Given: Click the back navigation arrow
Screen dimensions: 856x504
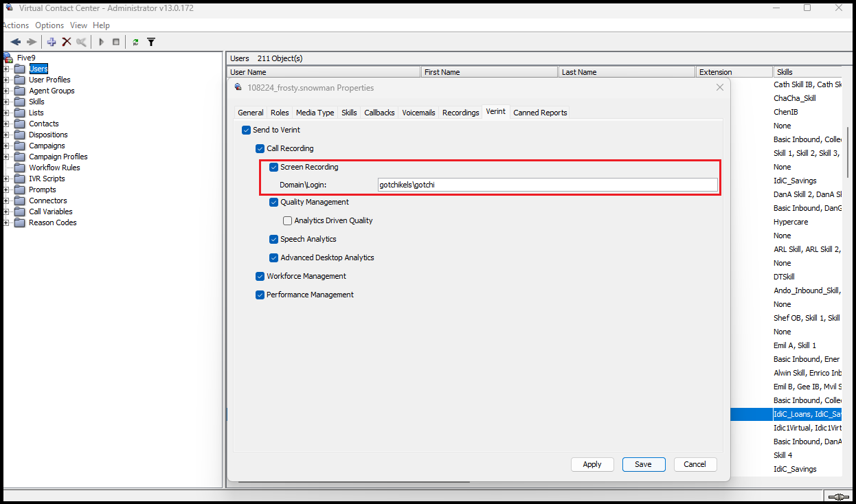Looking at the screenshot, I should (x=15, y=41).
